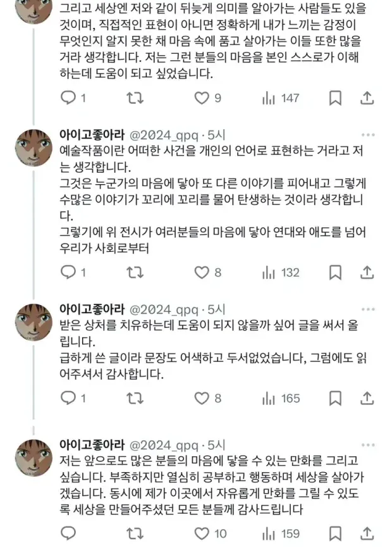This screenshot has width=392, height=555.
Task: Like the tweet showing 10 likes
Action: (201, 533)
